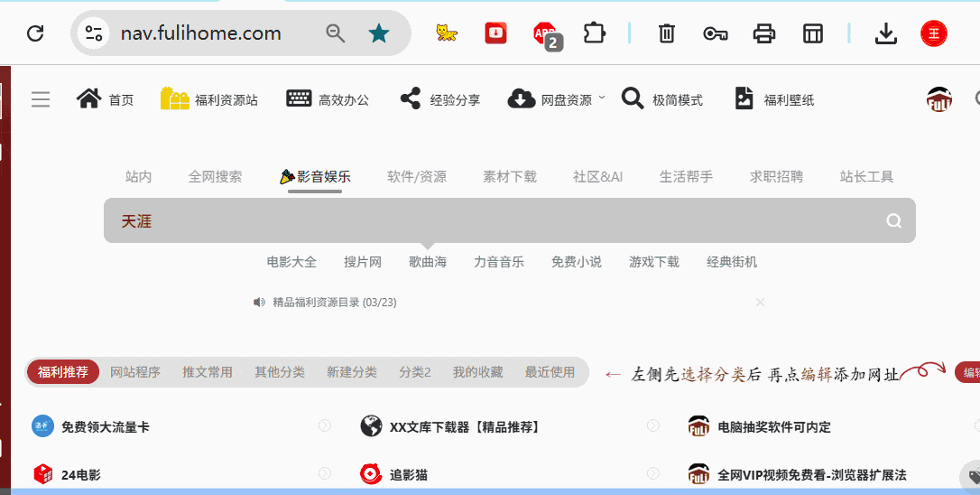This screenshot has width=980, height=495.
Task: Select the 软件/资源 search tab
Action: click(417, 177)
